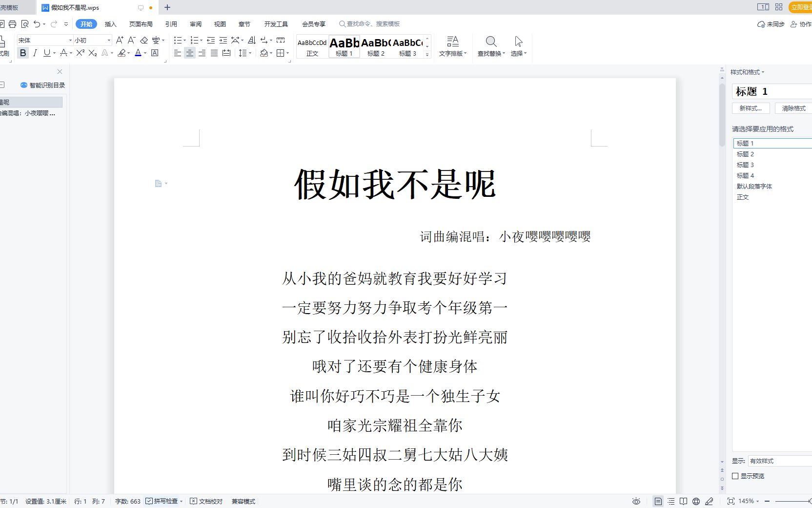The width and height of the screenshot is (812, 508).
Task: Click the Bulleted list icon
Action: click(x=178, y=40)
